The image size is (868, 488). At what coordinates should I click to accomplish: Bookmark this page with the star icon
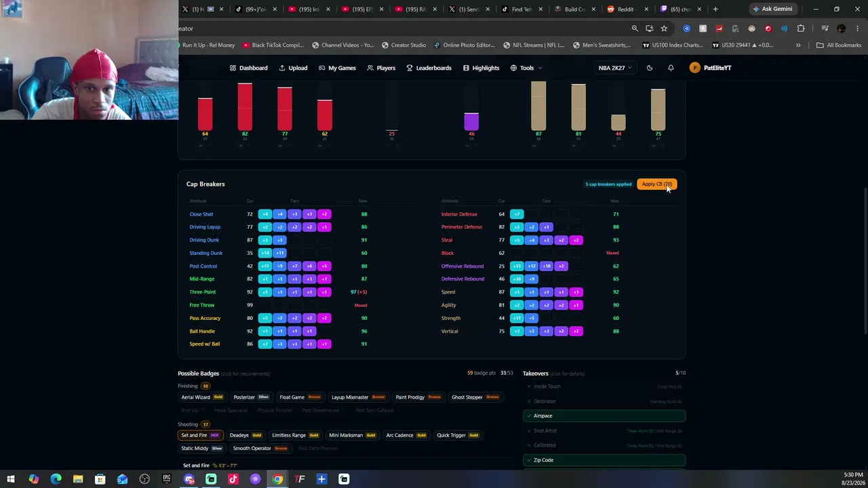tap(664, 28)
